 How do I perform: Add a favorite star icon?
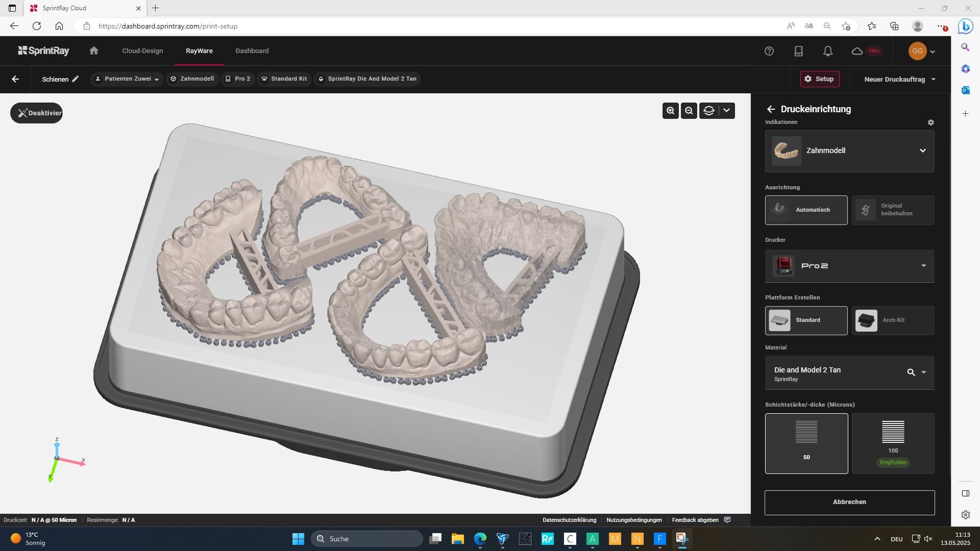846,26
